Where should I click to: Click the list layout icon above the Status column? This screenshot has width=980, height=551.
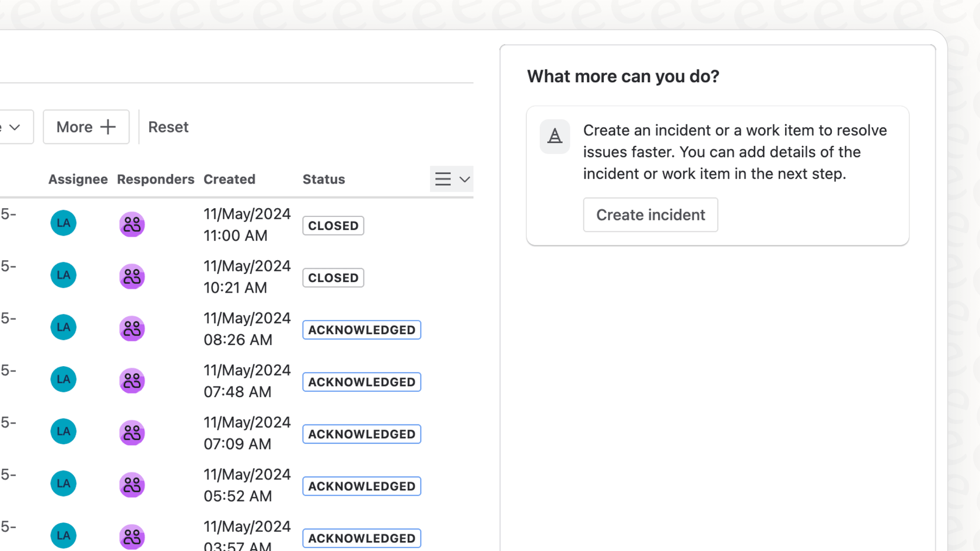coord(443,179)
